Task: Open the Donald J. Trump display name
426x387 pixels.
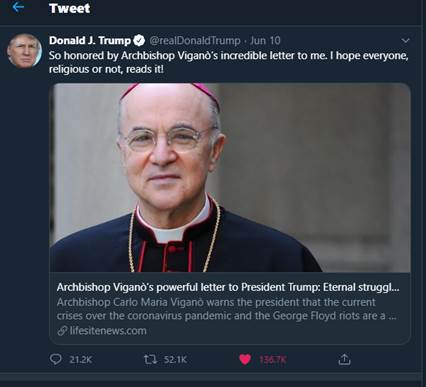Action: tap(90, 40)
